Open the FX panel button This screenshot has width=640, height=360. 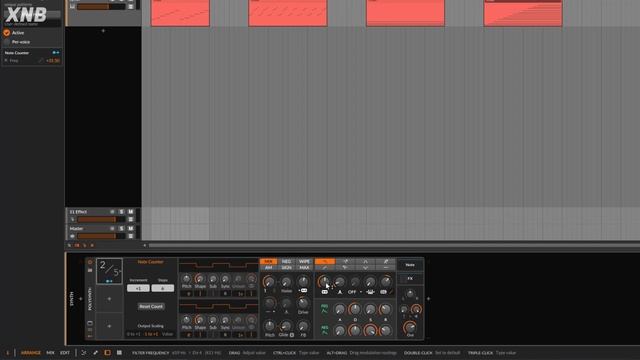pyautogui.click(x=410, y=278)
